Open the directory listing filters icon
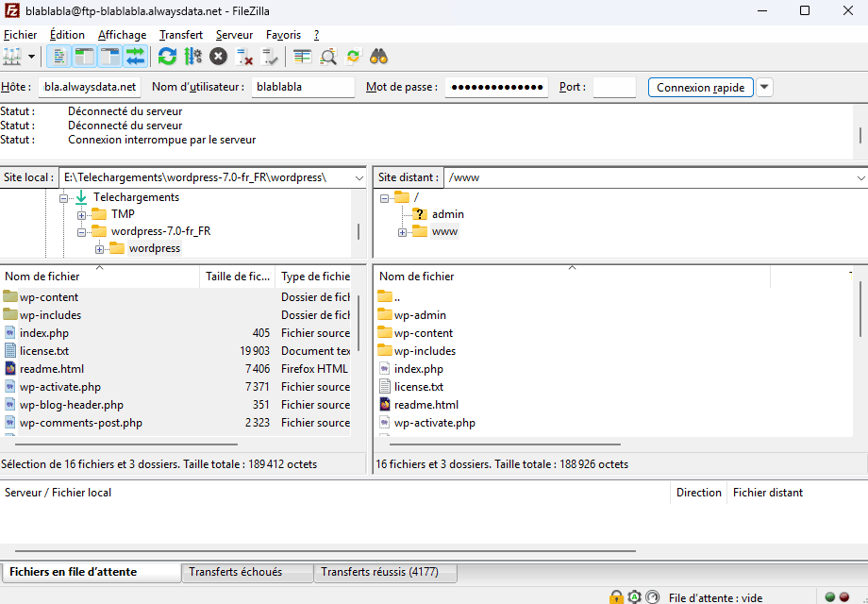 point(302,57)
